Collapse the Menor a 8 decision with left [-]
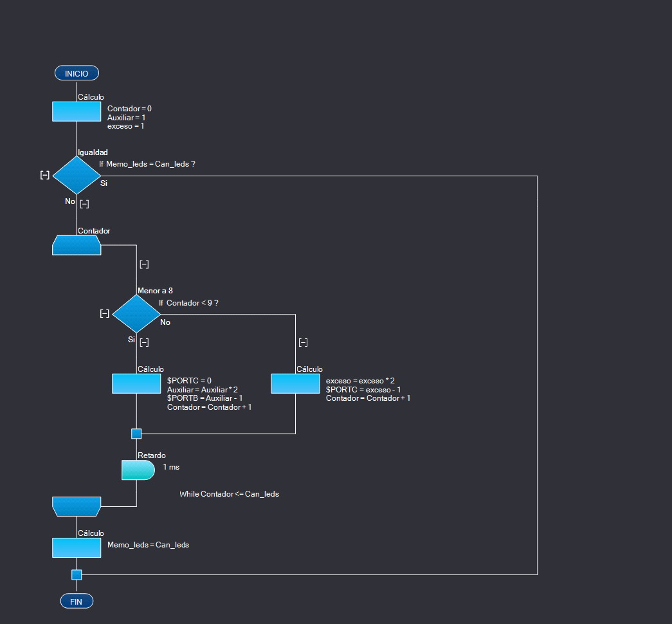672x624 pixels. (x=105, y=314)
